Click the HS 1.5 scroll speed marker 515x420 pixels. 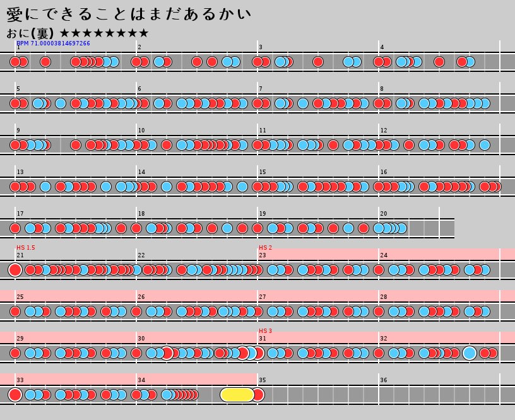tap(26, 248)
